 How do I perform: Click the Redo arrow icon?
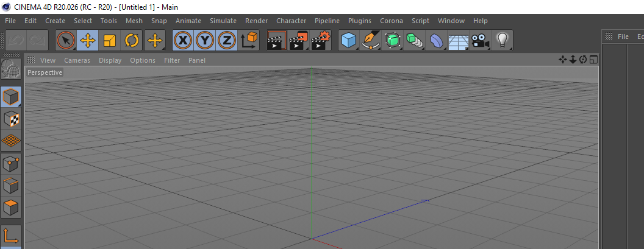(38, 40)
